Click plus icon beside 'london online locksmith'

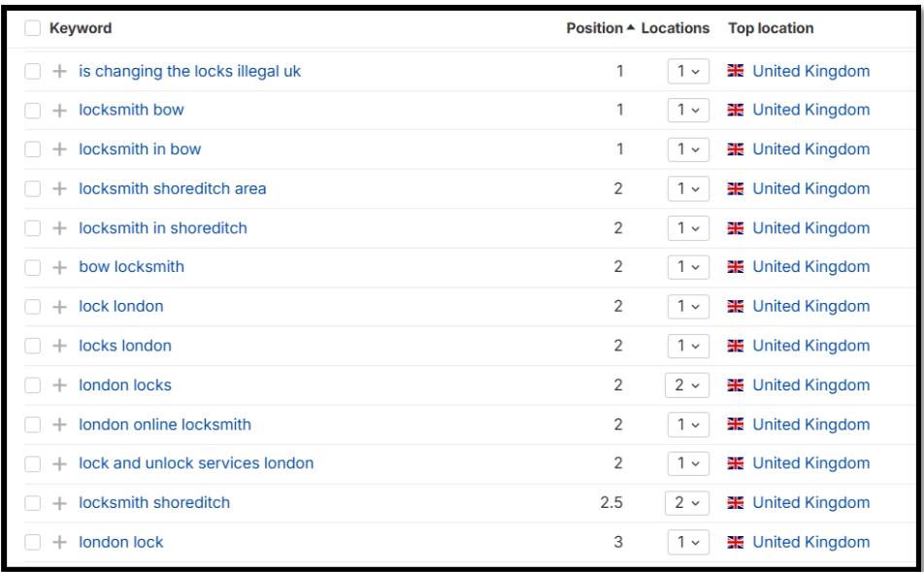[59, 424]
